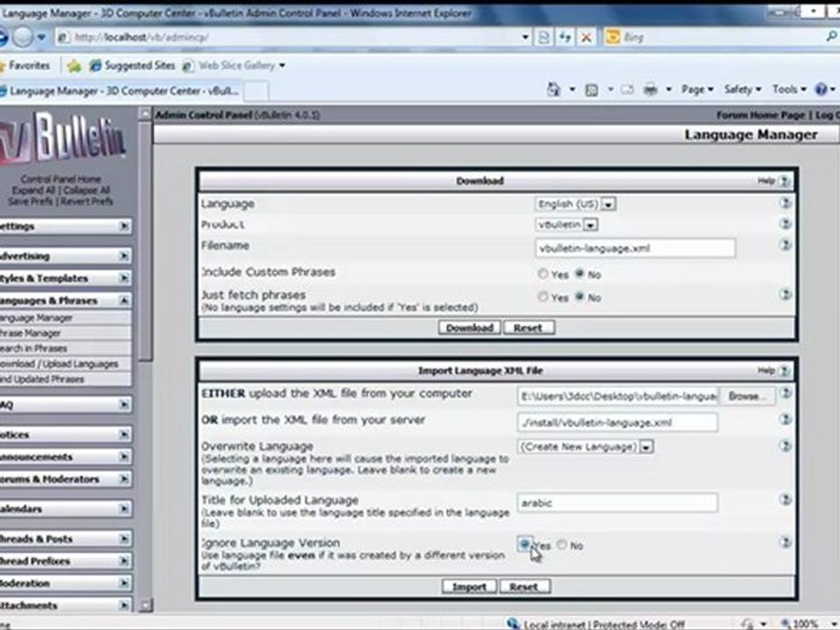Click the server XML path input field

click(617, 422)
